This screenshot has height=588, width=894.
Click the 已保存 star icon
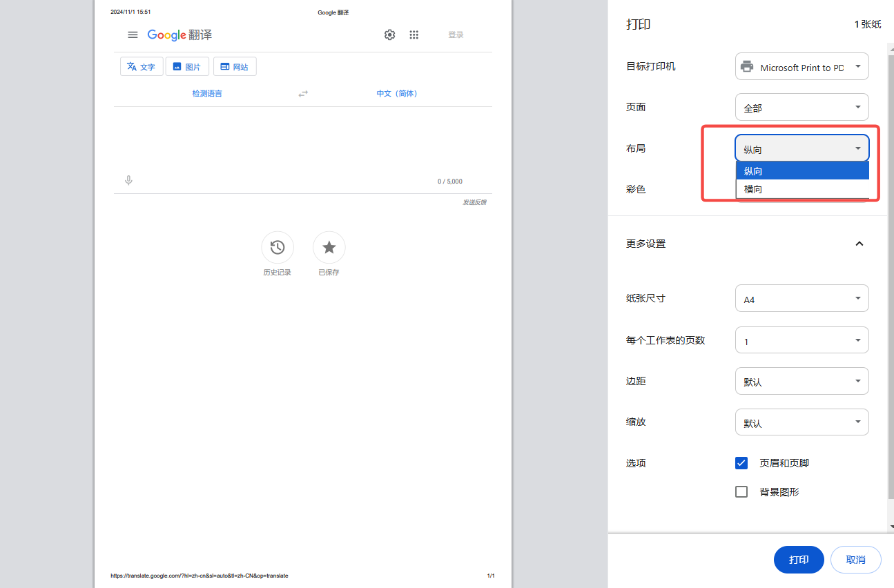coord(329,247)
